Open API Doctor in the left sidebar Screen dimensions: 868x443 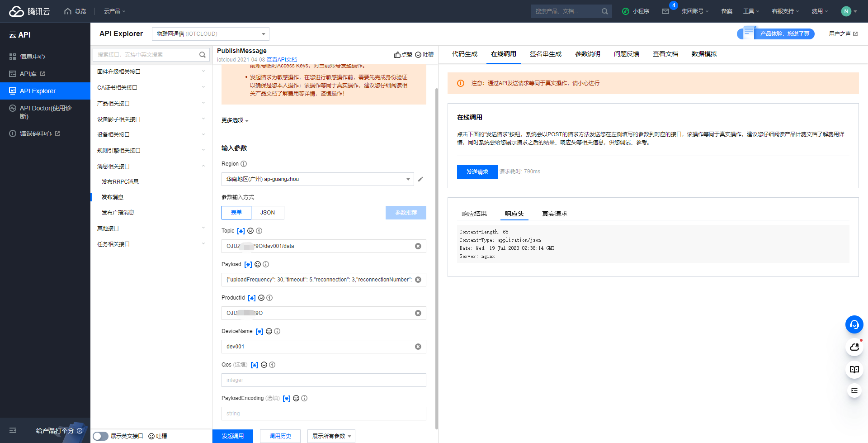point(45,112)
